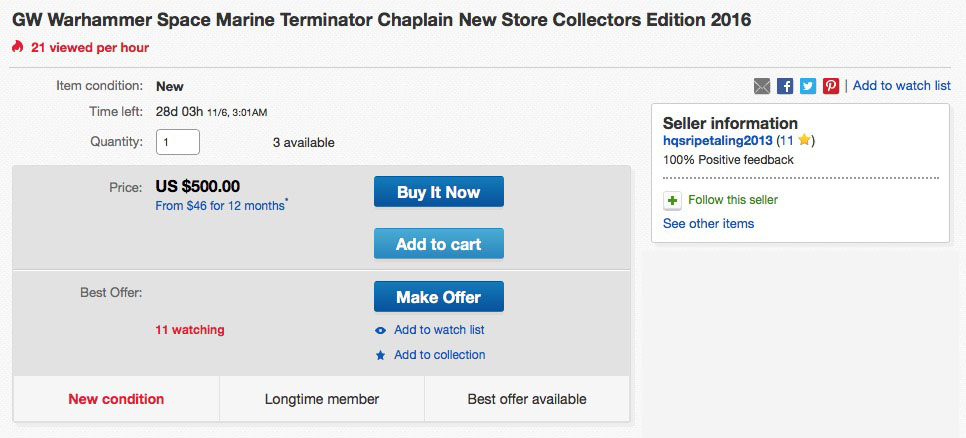The height and width of the screenshot is (438, 966).
Task: Click the green plus follow seller icon
Action: point(672,201)
